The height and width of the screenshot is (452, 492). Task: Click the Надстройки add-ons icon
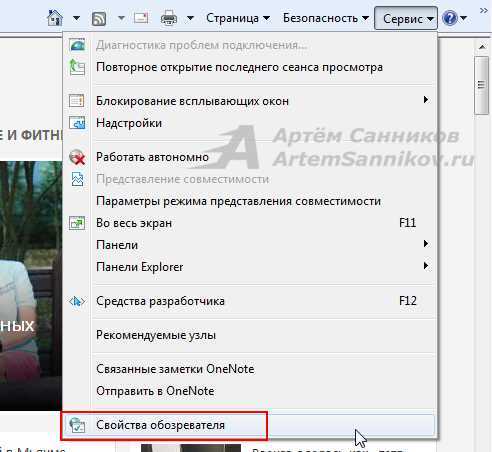pyautogui.click(x=77, y=123)
